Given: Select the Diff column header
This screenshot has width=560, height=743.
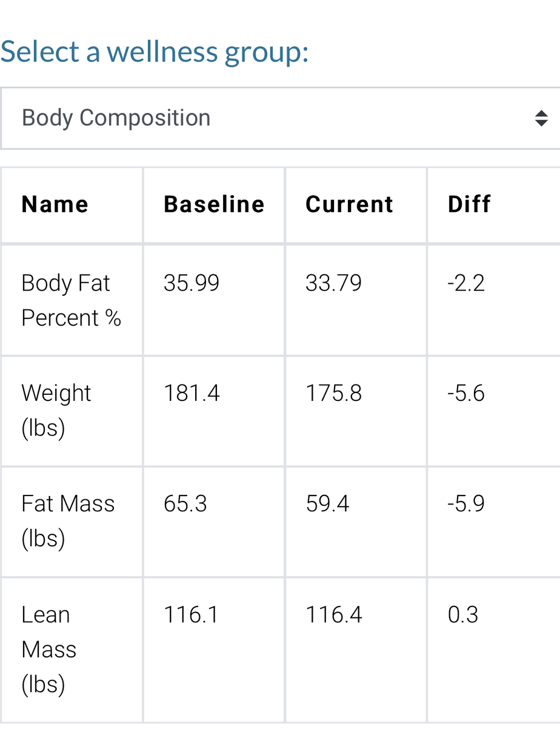Looking at the screenshot, I should 469,204.
